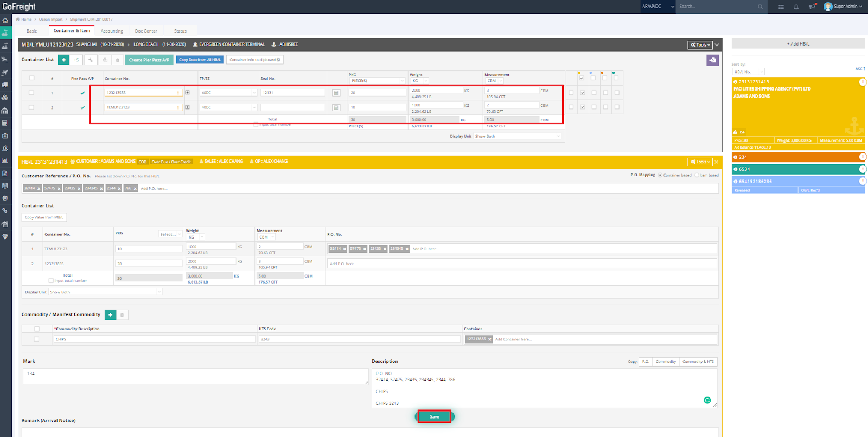
Task: Open the Doc Center tab
Action: click(x=146, y=31)
